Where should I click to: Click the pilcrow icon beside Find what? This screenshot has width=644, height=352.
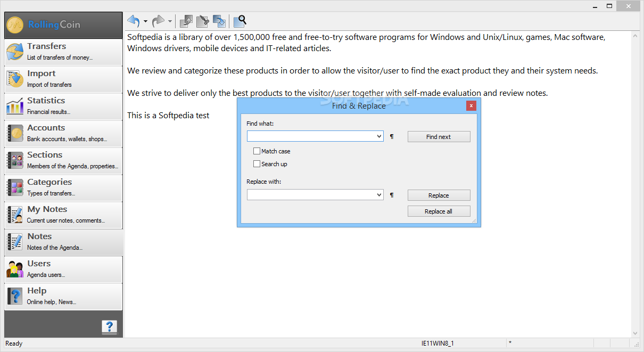click(x=392, y=137)
